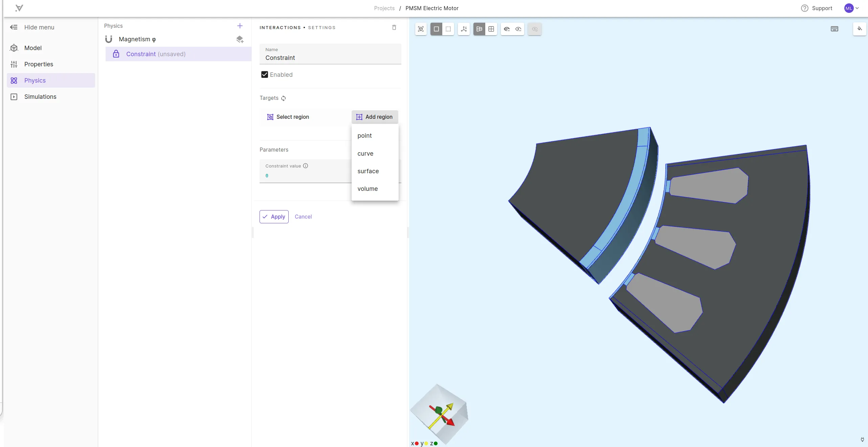Uncheck the Enabled checkbox

tap(265, 74)
